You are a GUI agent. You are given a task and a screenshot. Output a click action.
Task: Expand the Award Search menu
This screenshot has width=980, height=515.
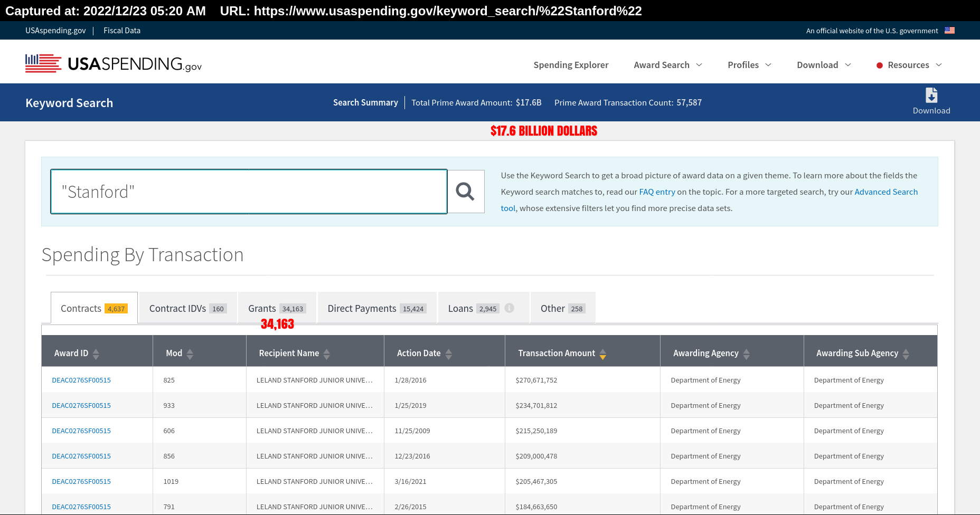[x=668, y=65]
